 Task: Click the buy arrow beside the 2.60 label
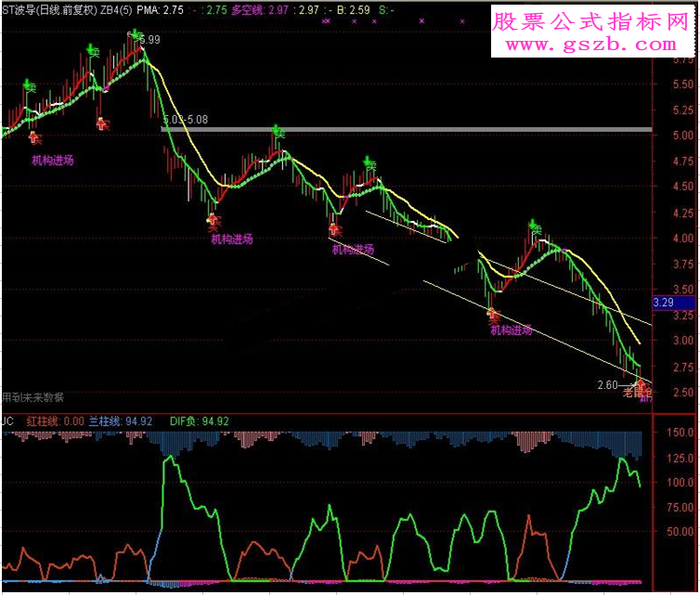[x=642, y=384]
